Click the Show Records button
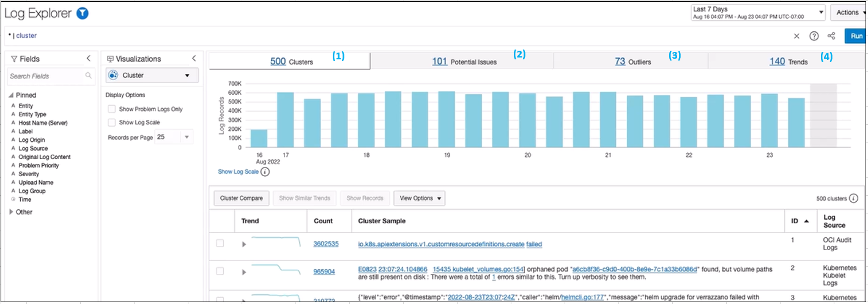The image size is (868, 304). click(x=365, y=198)
